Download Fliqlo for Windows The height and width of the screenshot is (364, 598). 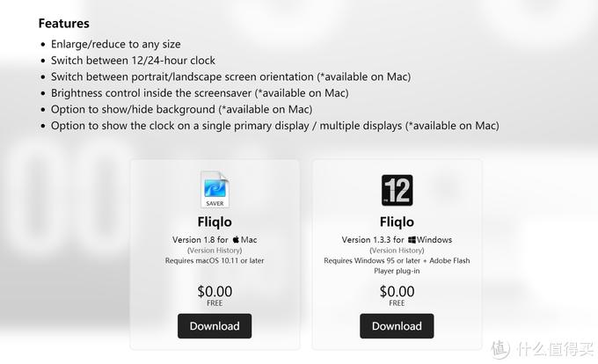click(397, 325)
